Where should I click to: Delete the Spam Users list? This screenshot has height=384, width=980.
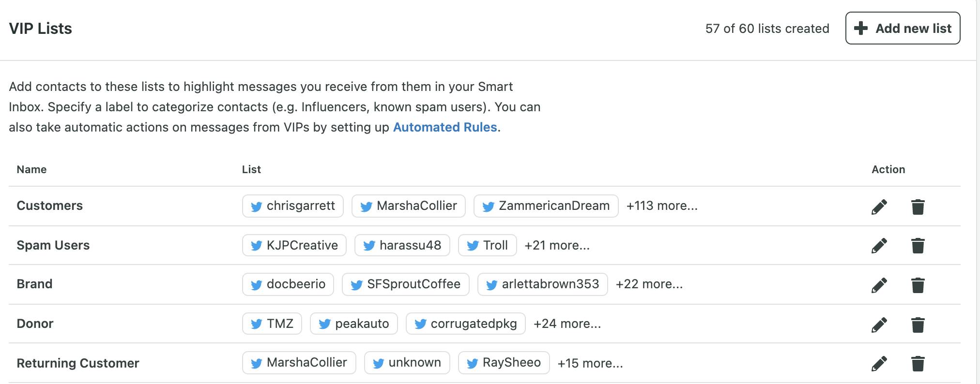(x=918, y=246)
